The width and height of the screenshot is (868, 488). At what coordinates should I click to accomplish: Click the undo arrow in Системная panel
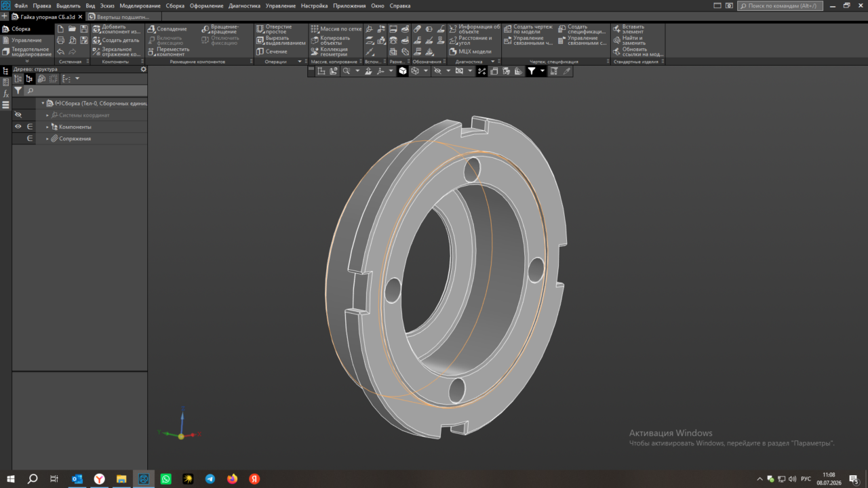click(61, 52)
